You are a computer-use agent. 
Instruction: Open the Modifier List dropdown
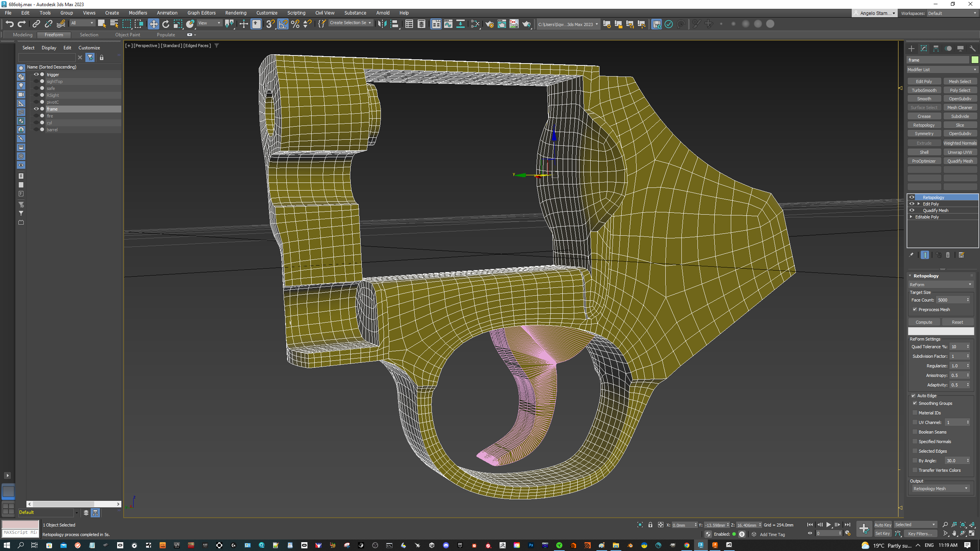[942, 70]
